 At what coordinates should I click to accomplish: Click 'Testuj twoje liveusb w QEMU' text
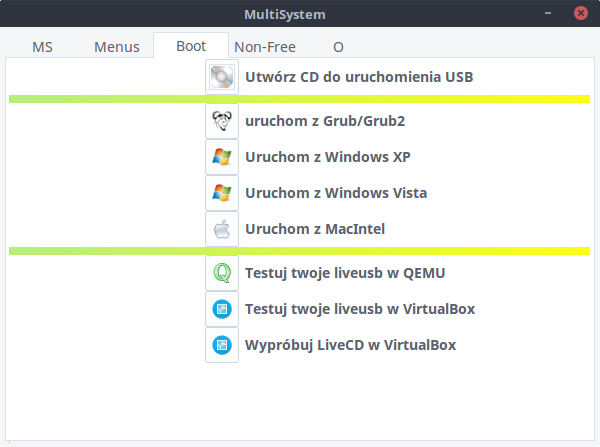click(x=345, y=273)
